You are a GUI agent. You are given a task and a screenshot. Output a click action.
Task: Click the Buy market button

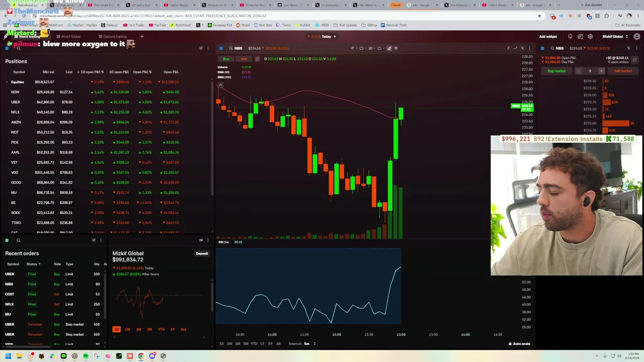[x=556, y=71]
